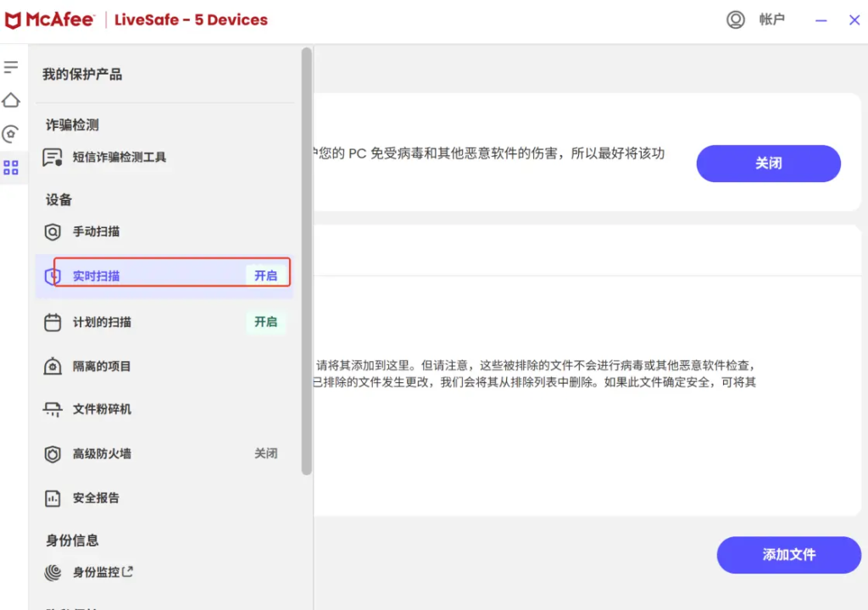868x610 pixels.
Task: Click the advanced firewall icon
Action: (x=53, y=454)
